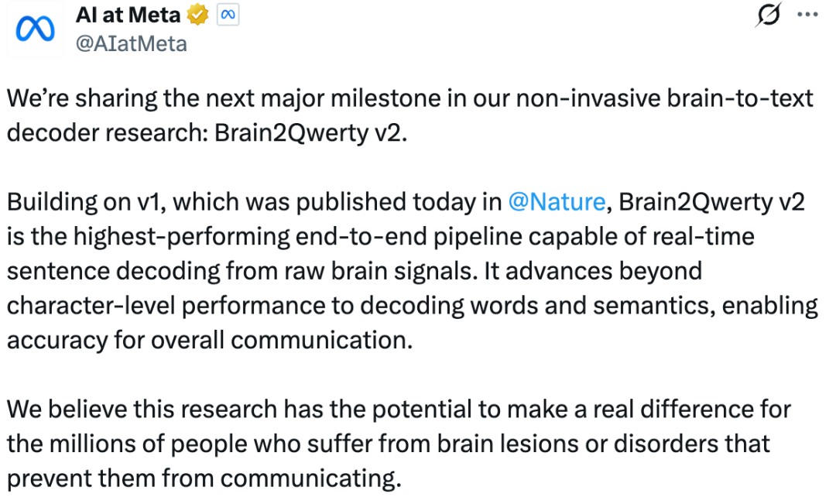Viewport: 836px width, 504px height.
Task: Open the @Nature mention link
Action: click(557, 202)
